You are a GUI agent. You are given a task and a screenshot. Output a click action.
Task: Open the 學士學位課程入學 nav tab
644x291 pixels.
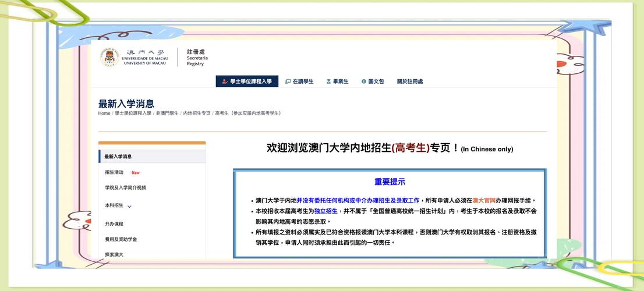247,81
